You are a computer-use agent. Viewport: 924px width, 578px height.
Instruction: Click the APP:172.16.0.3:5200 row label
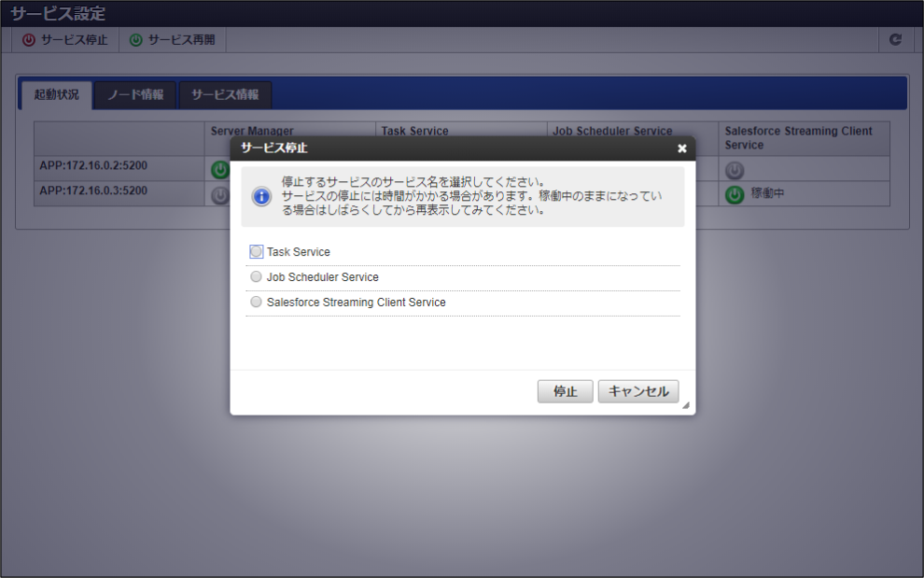[93, 190]
